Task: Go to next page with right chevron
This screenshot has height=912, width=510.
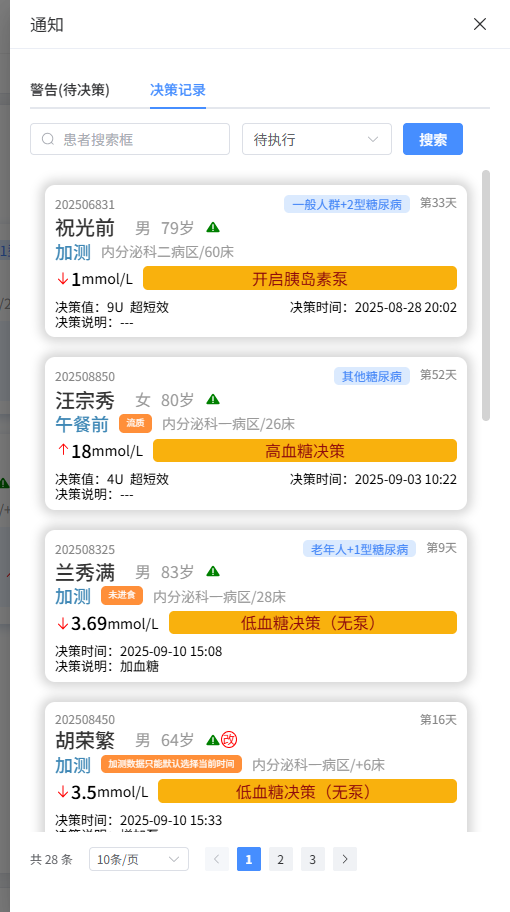Action: (x=345, y=859)
